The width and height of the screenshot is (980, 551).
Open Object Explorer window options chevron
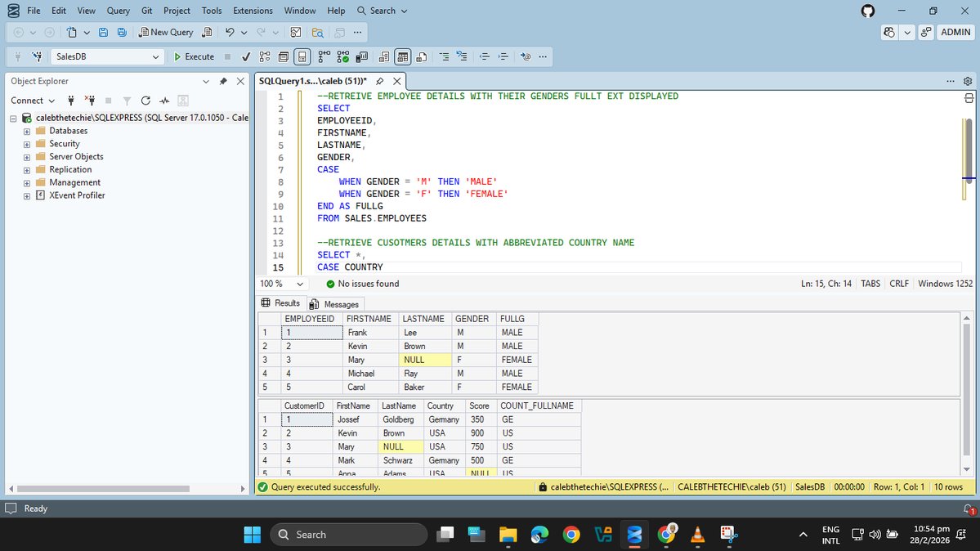206,81
